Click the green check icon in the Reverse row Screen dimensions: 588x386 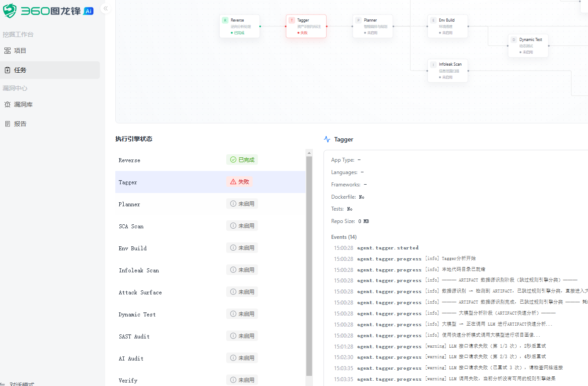tap(233, 160)
